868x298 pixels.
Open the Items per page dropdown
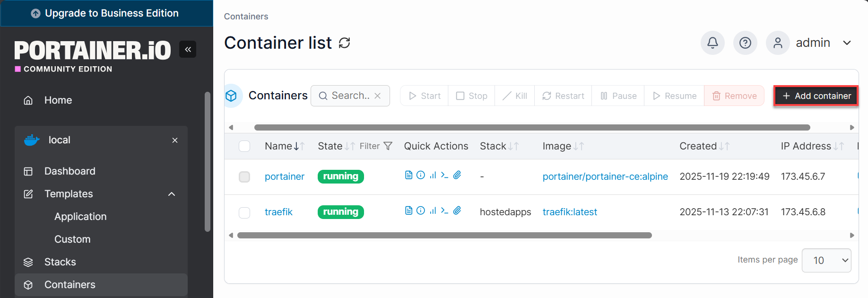(826, 260)
